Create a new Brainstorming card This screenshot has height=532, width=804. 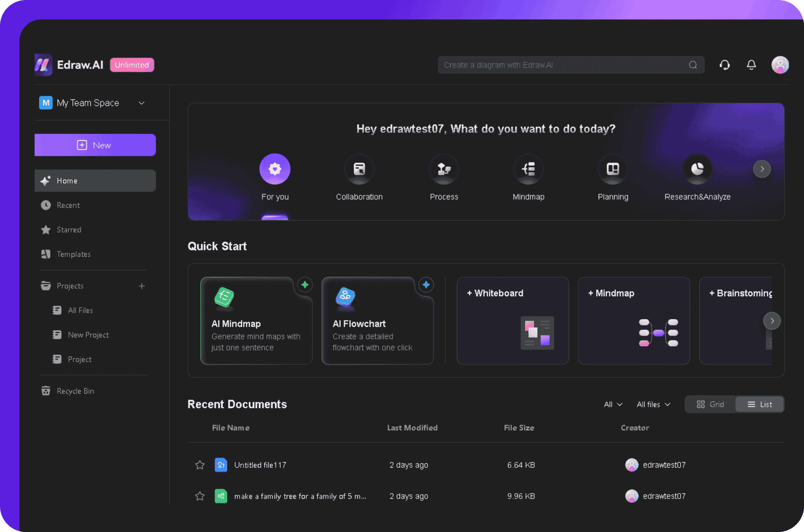(736, 320)
